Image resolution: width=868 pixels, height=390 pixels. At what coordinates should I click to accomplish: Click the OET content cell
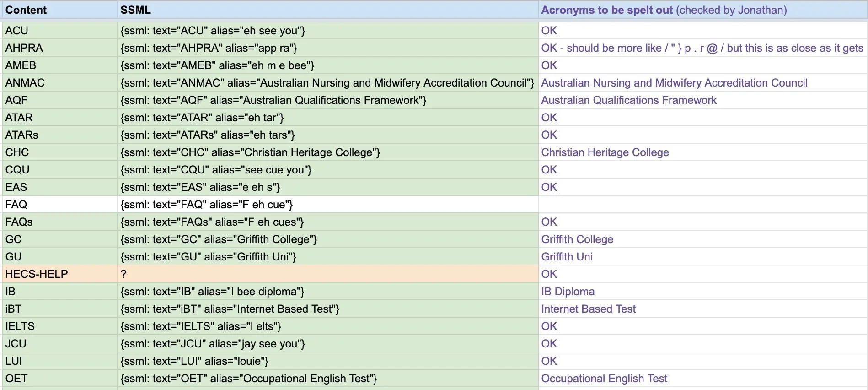(60, 379)
